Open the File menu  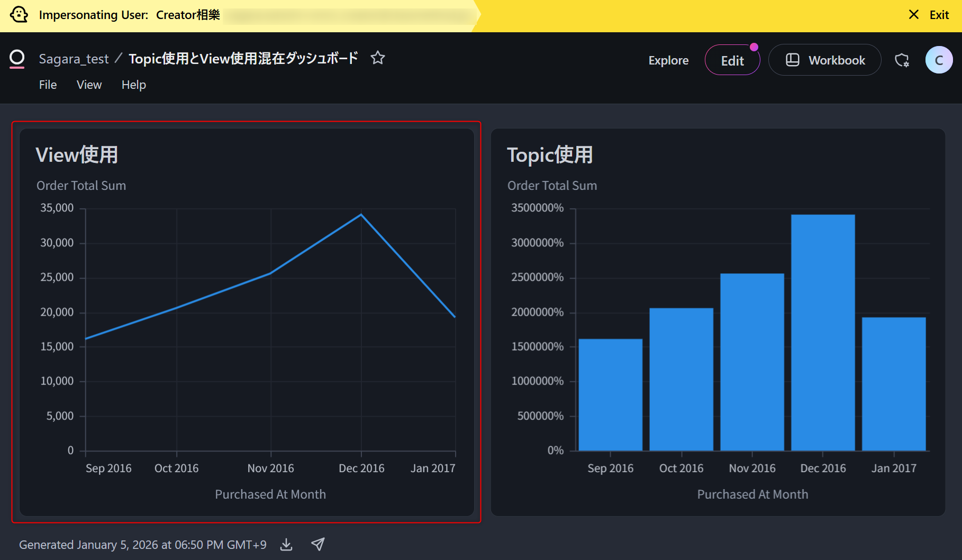[x=48, y=85]
